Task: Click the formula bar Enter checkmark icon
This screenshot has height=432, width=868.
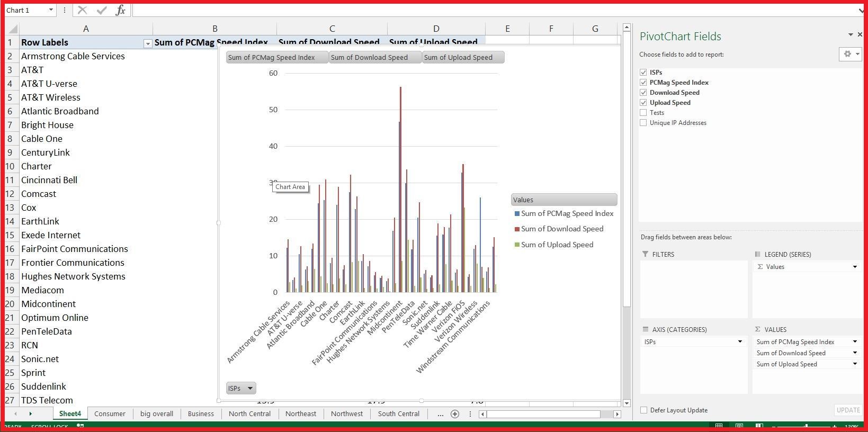Action: [x=101, y=10]
